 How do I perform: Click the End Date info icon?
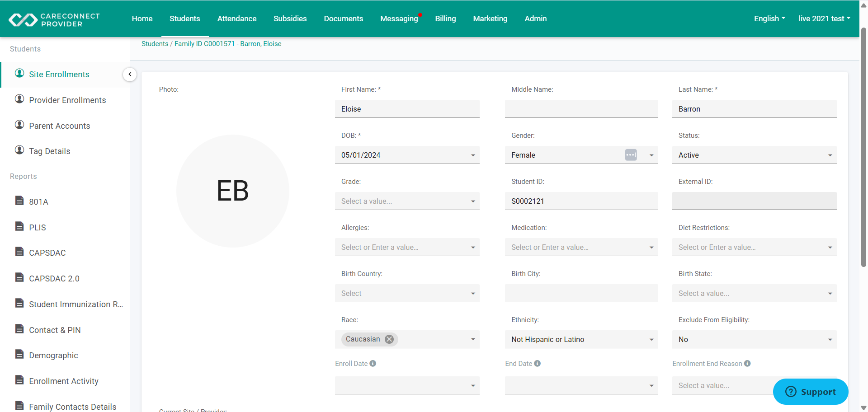click(538, 364)
